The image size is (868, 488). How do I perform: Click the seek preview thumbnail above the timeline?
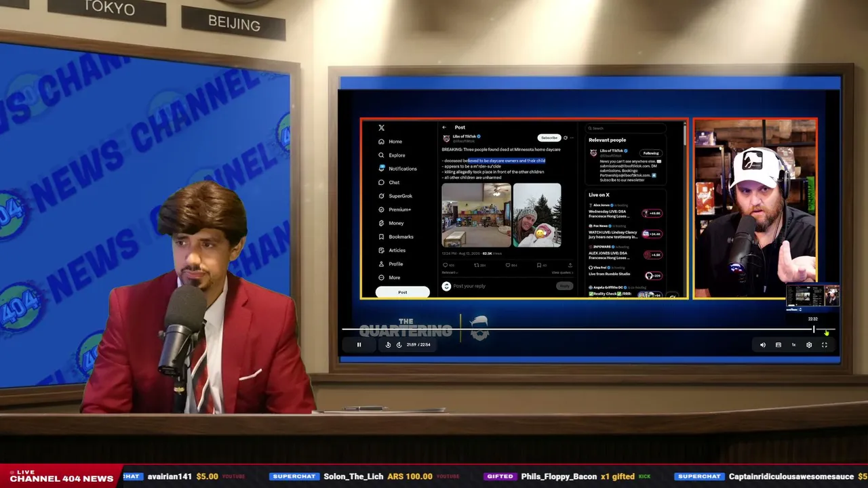tap(812, 296)
